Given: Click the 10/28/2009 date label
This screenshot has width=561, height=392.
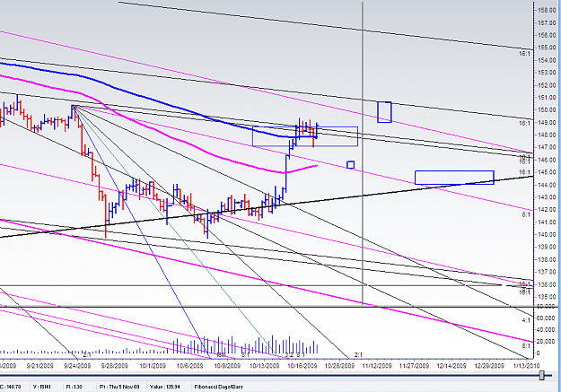Looking at the screenshot, I should (x=339, y=366).
